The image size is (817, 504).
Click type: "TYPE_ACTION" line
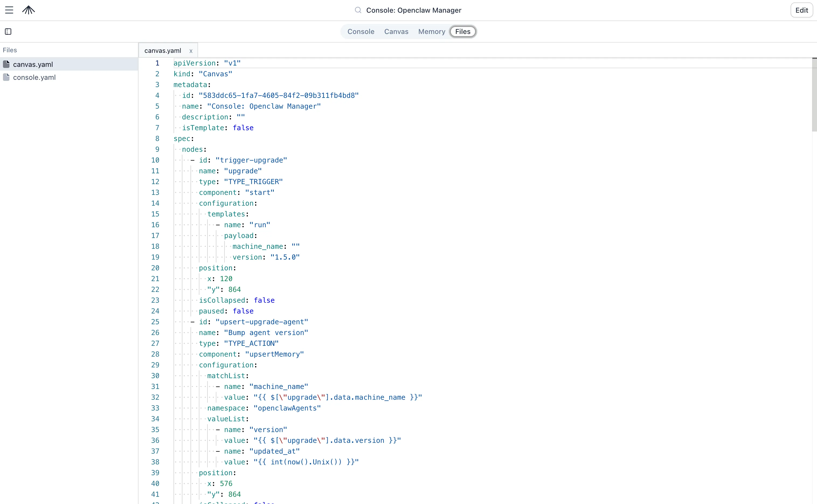[x=239, y=343]
